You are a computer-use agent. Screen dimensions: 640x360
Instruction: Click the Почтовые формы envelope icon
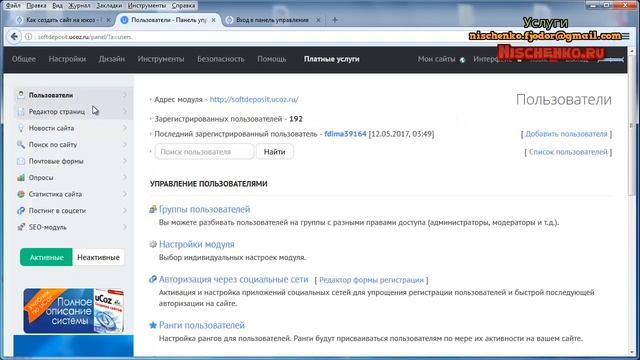(x=21, y=161)
